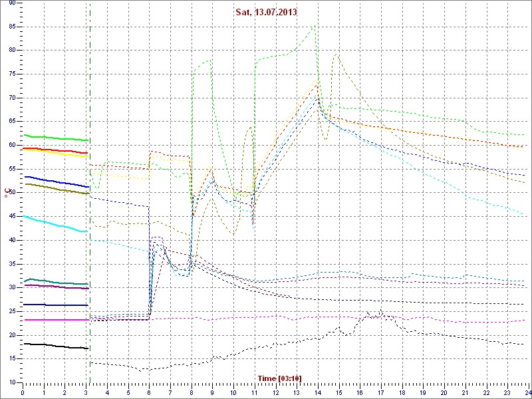Image resolution: width=532 pixels, height=399 pixels.
Task: Click hour 18 on the time axis
Action: tap(403, 392)
